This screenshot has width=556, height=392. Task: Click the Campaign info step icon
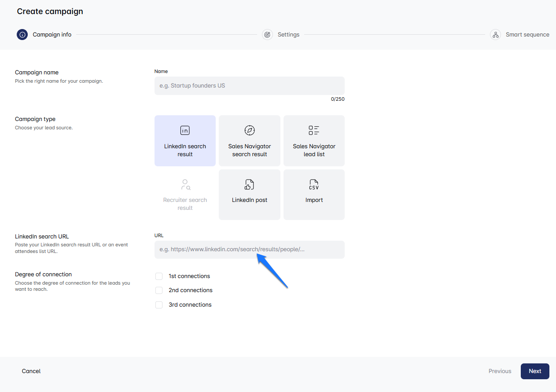(x=22, y=34)
